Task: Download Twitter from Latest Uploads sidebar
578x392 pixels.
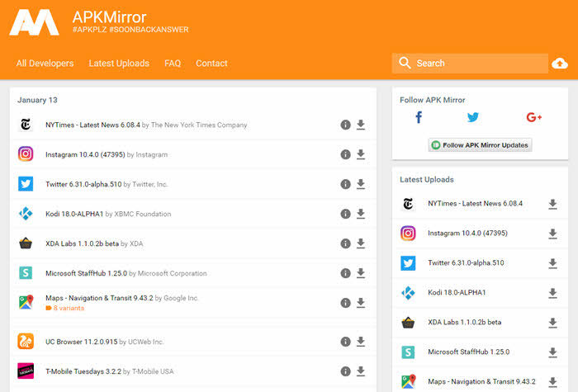Action: pos(552,263)
